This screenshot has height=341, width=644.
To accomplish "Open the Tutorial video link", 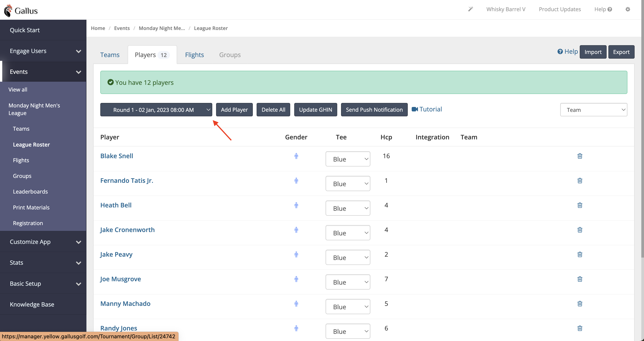I will click(427, 109).
